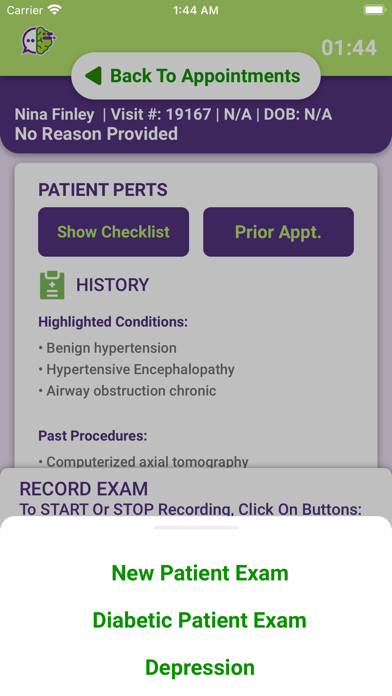This screenshot has height=696, width=392.
Task: Go back to Appointments
Action: pyautogui.click(x=196, y=76)
